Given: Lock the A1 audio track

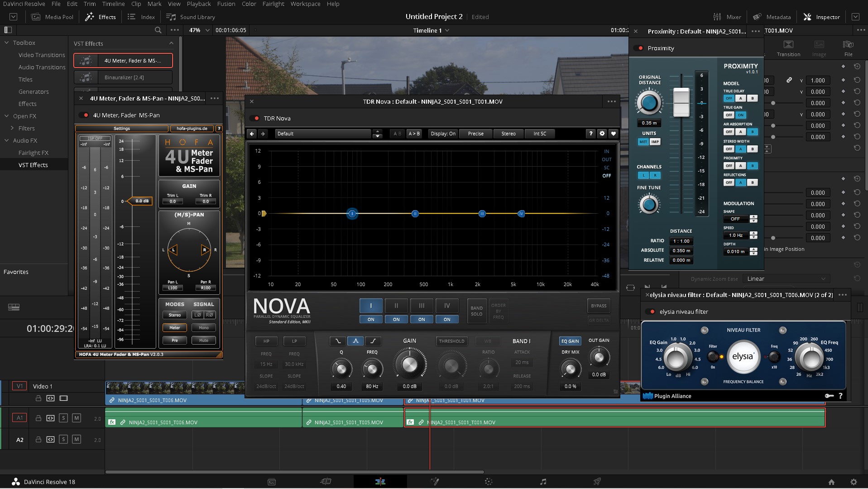Looking at the screenshot, I should 38,418.
